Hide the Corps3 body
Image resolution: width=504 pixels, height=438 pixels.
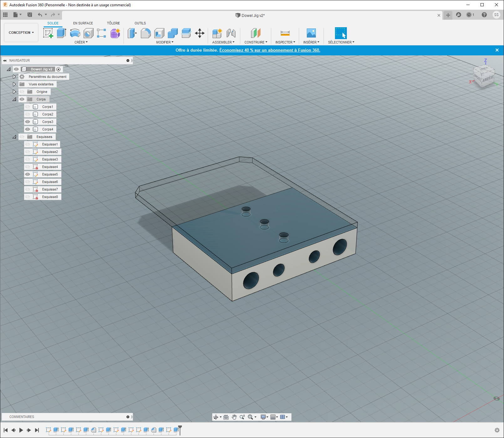coord(28,122)
